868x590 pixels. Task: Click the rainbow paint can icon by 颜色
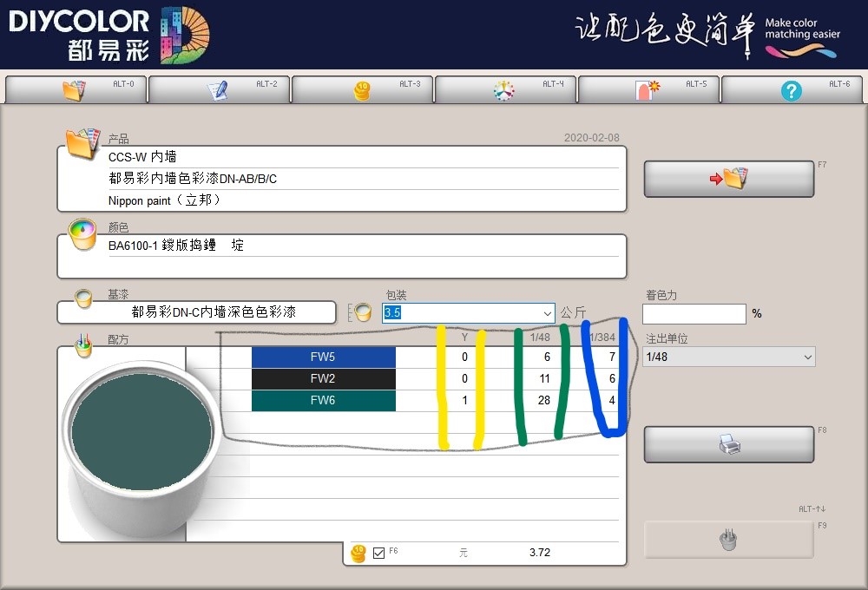pyautogui.click(x=83, y=233)
